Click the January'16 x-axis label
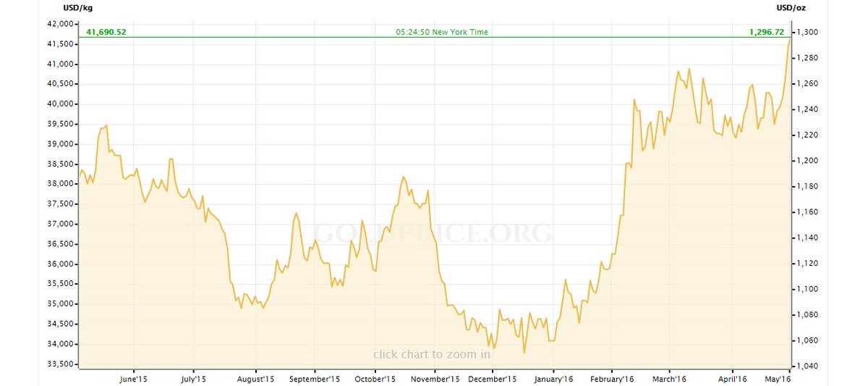868x386 pixels. tap(553, 378)
